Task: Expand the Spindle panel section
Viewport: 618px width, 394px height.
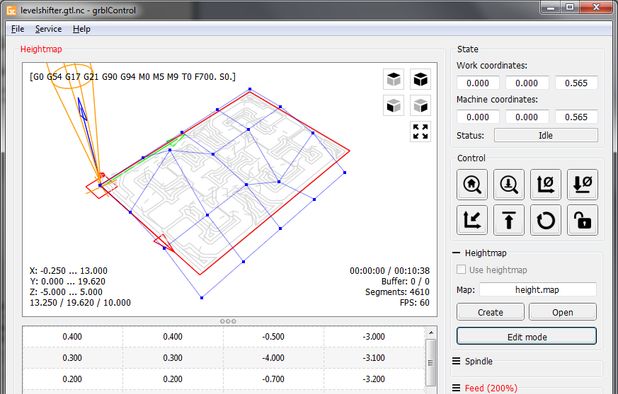Action: [456, 361]
